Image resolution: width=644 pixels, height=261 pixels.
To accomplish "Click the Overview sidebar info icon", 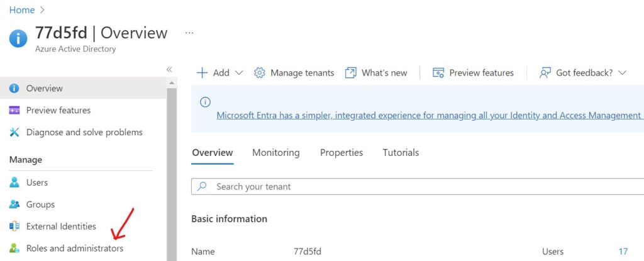I will [14, 89].
